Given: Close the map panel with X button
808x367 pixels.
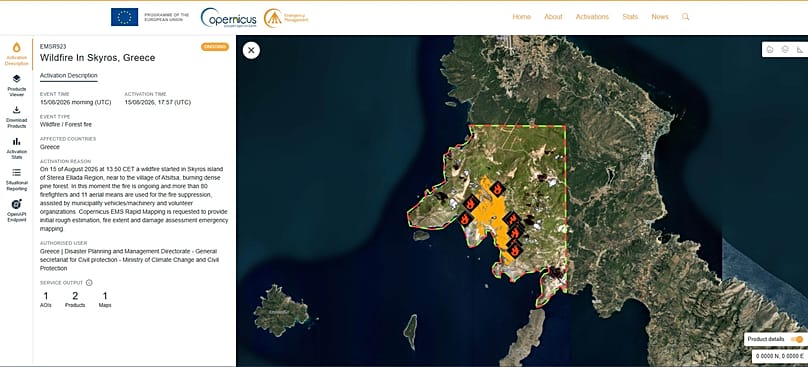Looking at the screenshot, I should pyautogui.click(x=251, y=50).
